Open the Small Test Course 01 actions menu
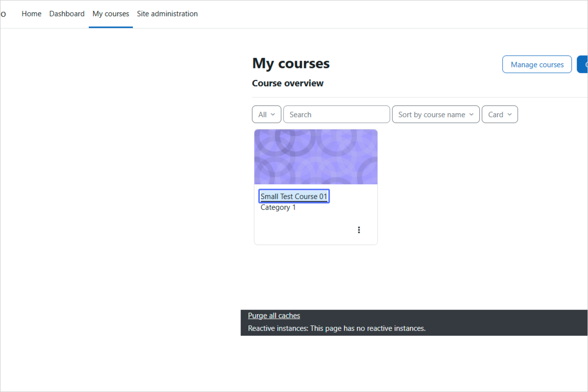588x392 pixels. click(x=359, y=230)
